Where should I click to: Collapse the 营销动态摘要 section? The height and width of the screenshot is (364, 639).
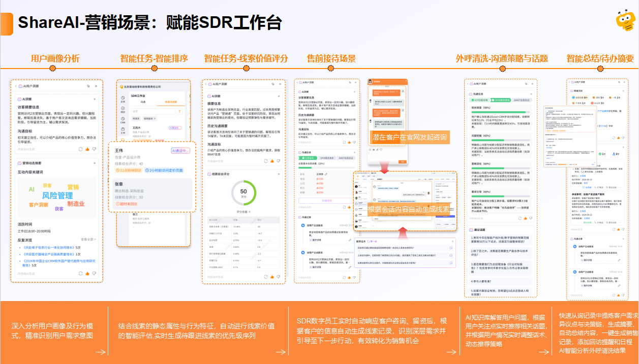[95, 163]
